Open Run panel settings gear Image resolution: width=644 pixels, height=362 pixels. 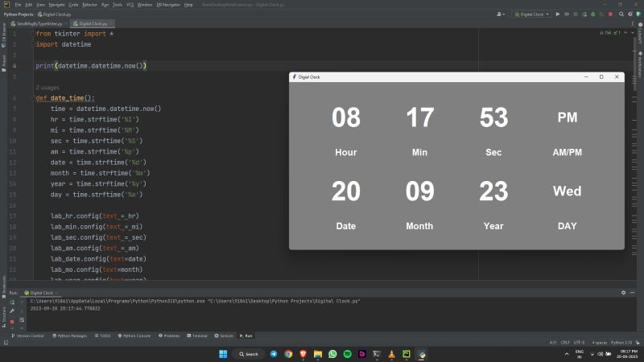point(623,293)
